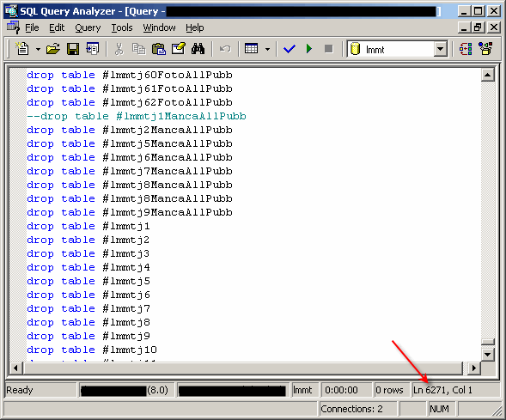Open the Tools menu
The height and width of the screenshot is (420, 506).
(122, 27)
